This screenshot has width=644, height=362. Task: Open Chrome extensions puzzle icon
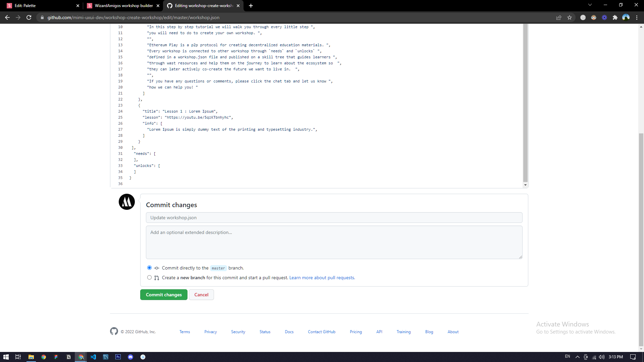(615, 18)
